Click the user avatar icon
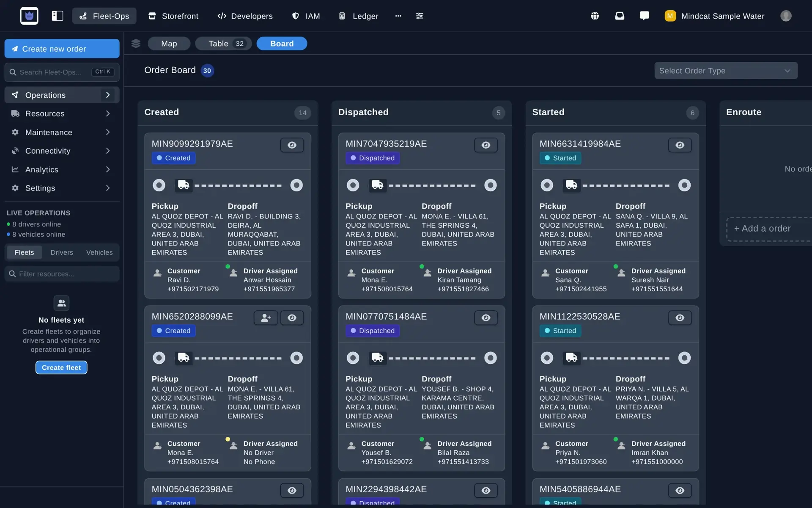This screenshot has height=508, width=812. click(786, 16)
